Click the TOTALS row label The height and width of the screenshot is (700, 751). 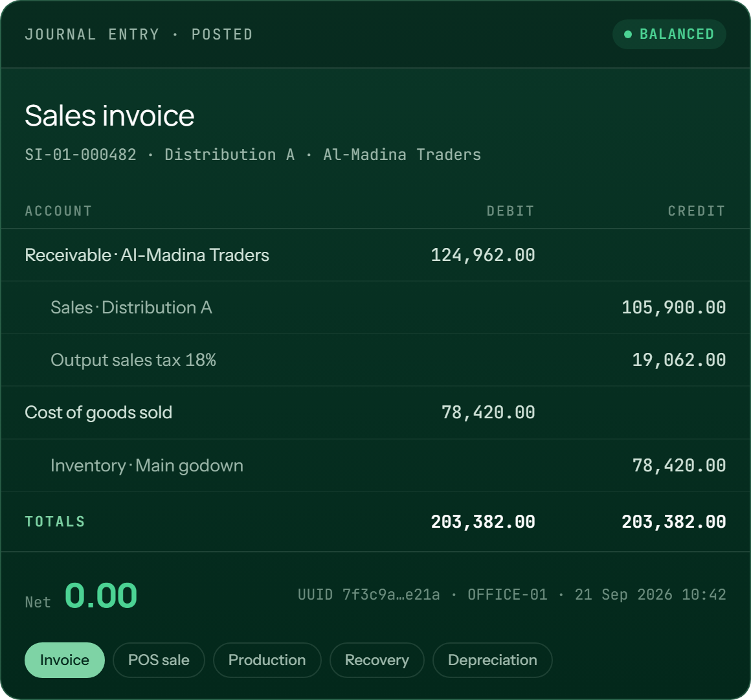click(x=55, y=522)
